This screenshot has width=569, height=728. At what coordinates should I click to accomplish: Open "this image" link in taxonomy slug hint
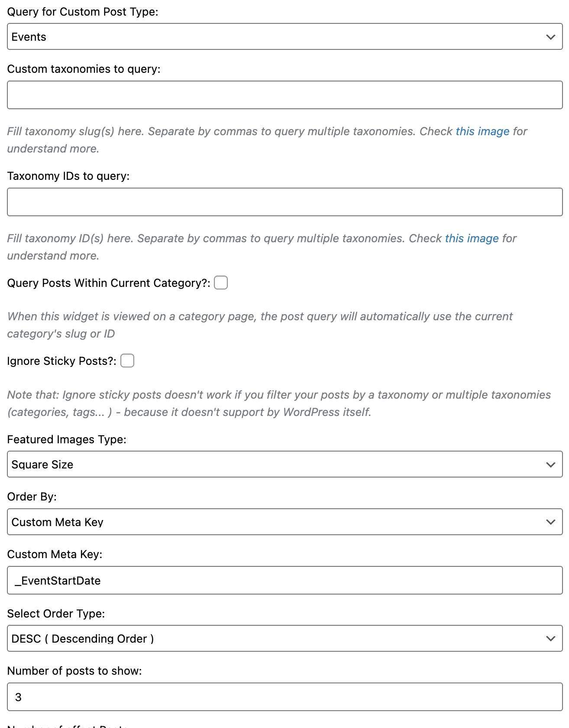[x=482, y=131]
